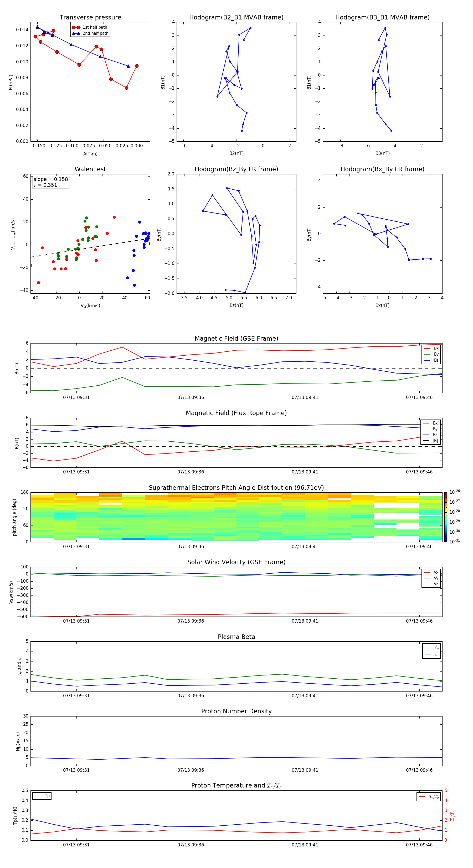Click the 'B2(nT)' x-axis label

coord(236,153)
